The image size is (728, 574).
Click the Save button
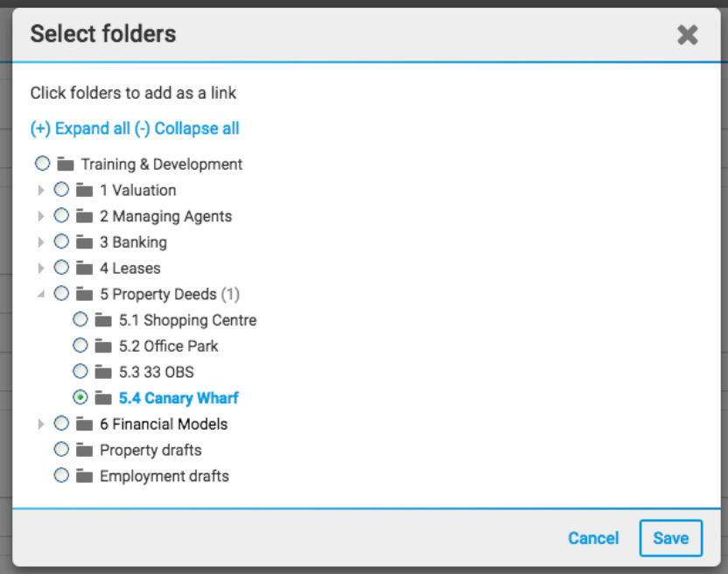pos(671,538)
